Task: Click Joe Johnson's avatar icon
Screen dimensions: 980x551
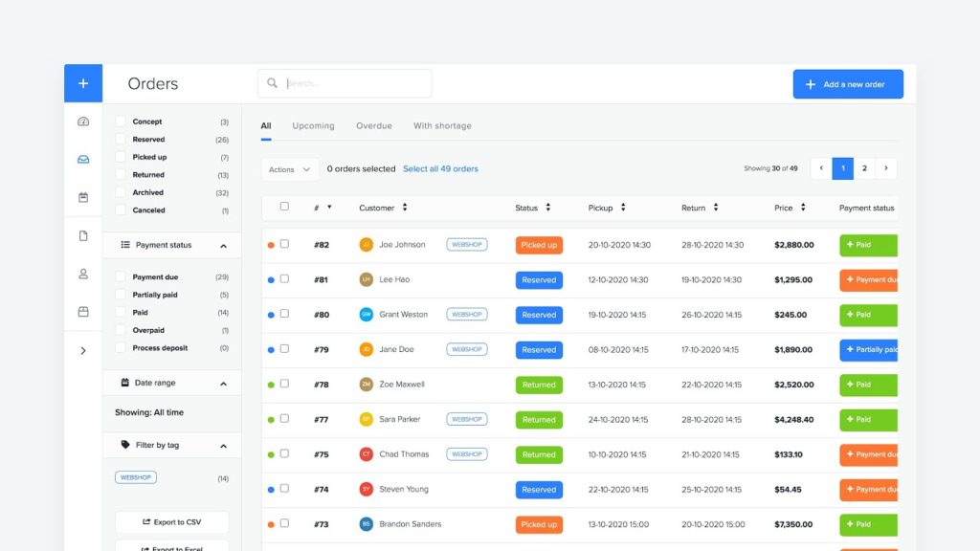Action: pos(367,245)
